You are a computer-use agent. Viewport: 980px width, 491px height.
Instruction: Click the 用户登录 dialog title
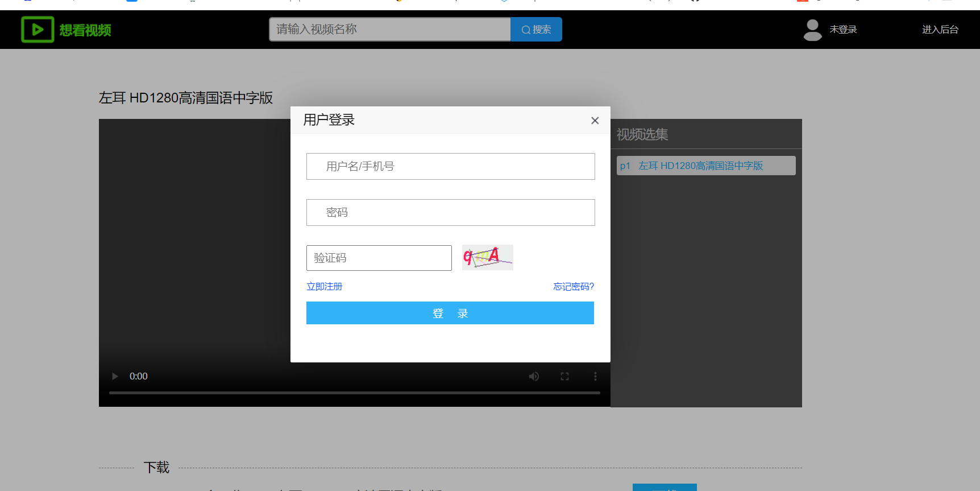click(329, 120)
